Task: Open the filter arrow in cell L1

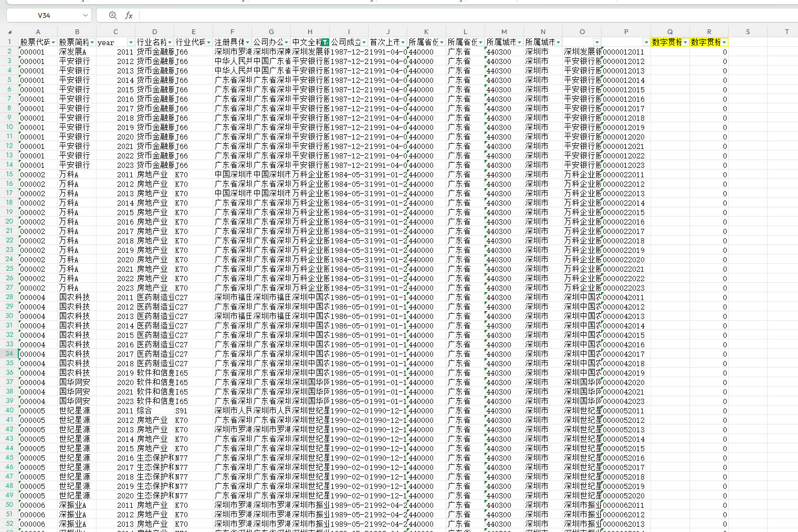Action: tap(481, 42)
